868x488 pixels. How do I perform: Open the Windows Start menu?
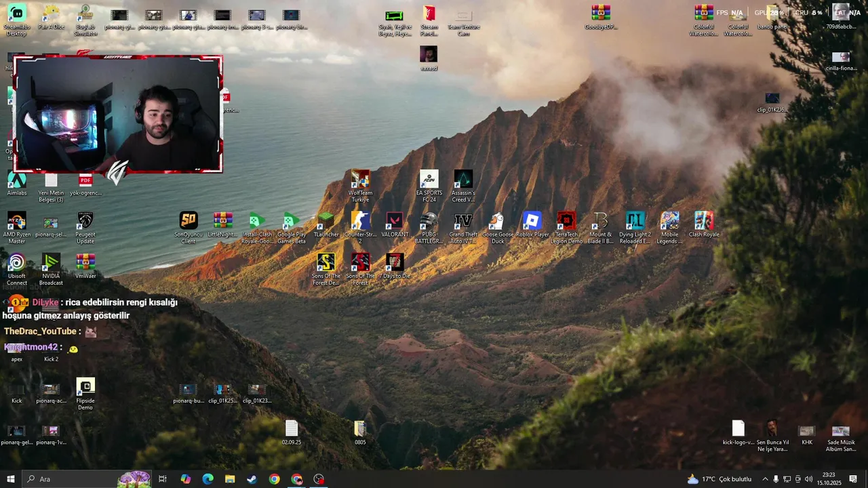[x=10, y=479]
